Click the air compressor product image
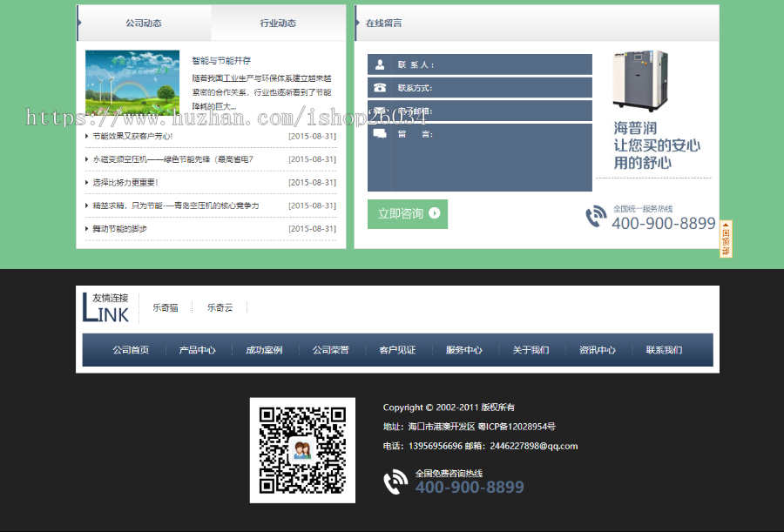784x532 pixels. [640, 80]
